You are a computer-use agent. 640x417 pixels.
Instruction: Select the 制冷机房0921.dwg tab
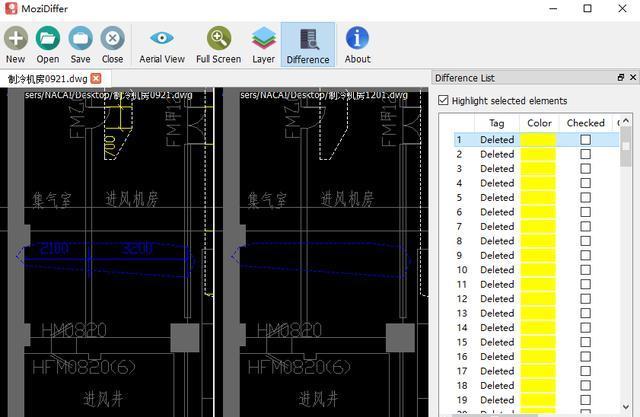[x=47, y=78]
